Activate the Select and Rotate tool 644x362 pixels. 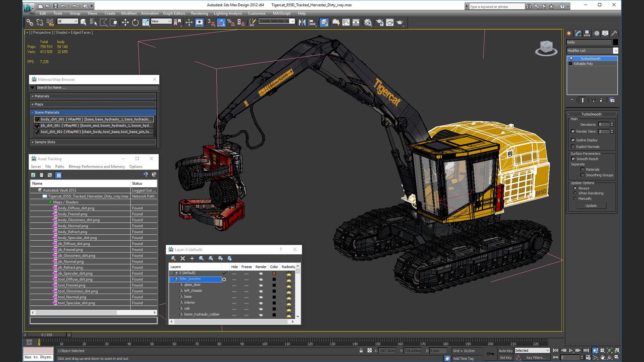135,22
